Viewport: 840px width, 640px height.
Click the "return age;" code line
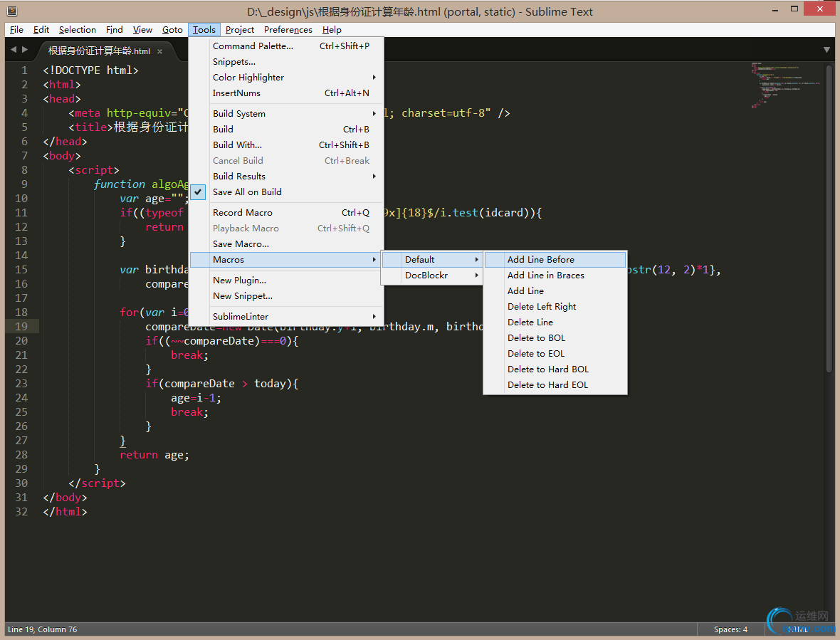(x=154, y=455)
